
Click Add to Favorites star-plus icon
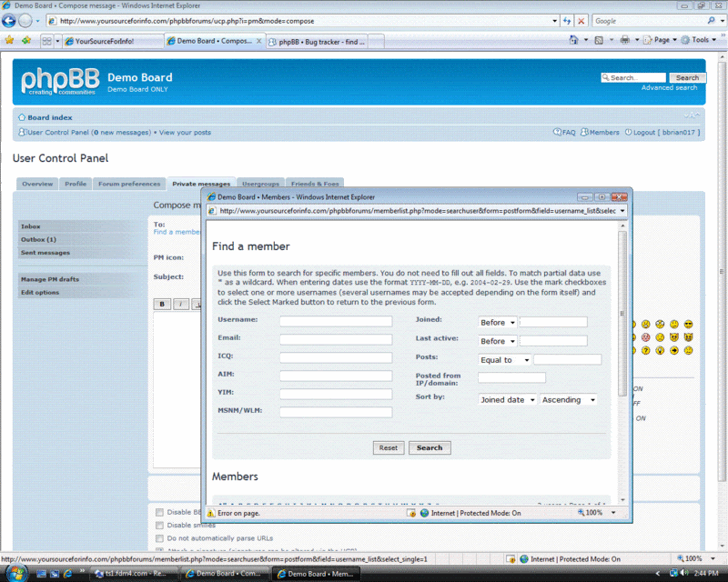tap(26, 40)
